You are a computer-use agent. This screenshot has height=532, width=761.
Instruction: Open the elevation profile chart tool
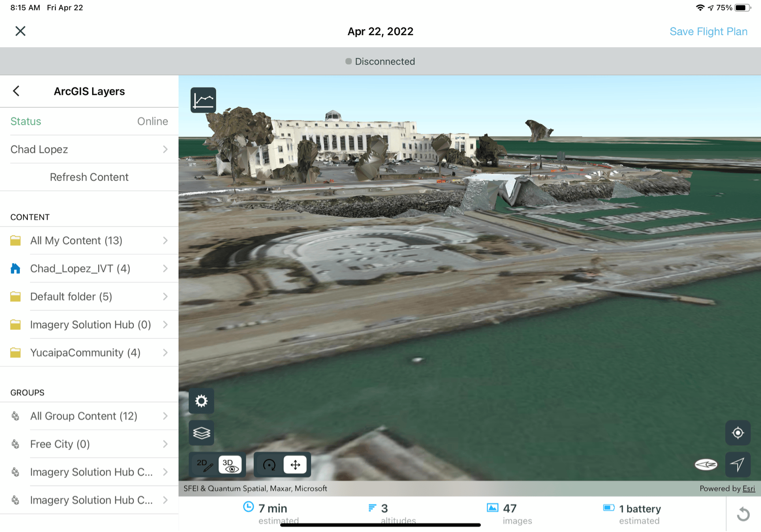pyautogui.click(x=204, y=100)
